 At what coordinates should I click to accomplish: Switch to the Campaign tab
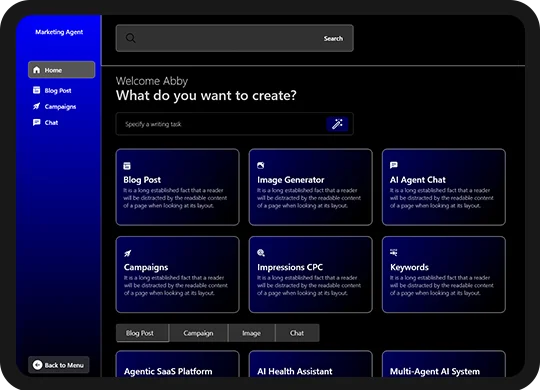tap(198, 333)
